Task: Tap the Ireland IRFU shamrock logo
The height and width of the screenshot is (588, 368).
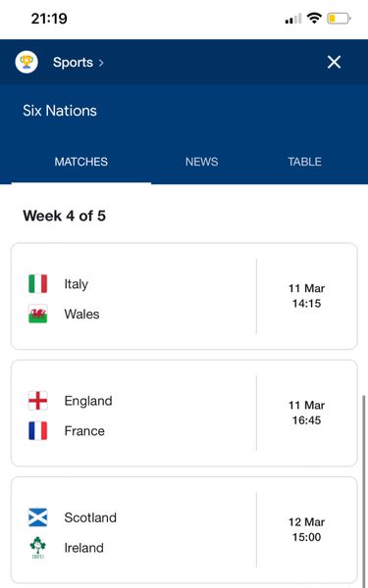Action: click(x=38, y=548)
